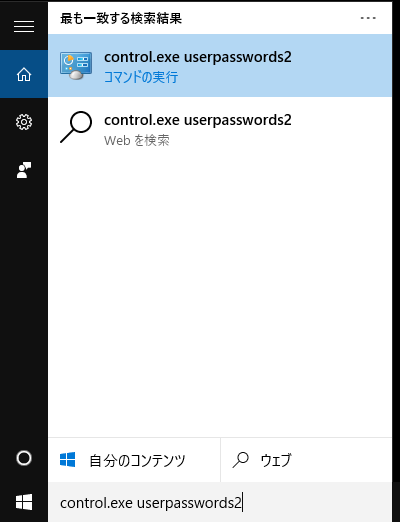Open the hamburger menu in the sidebar

(24, 26)
